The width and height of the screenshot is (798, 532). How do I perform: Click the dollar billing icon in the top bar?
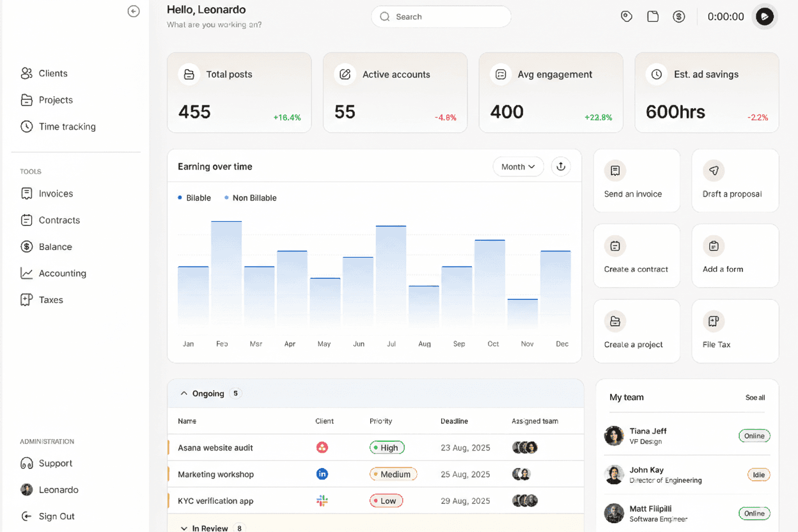pyautogui.click(x=679, y=16)
